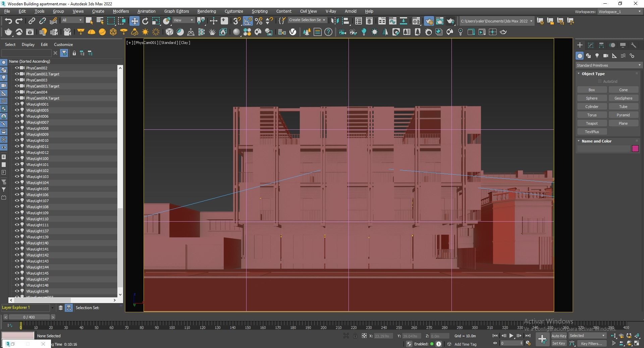The height and width of the screenshot is (348, 644).
Task: Select the Geometry category circle icon
Action: pyautogui.click(x=580, y=56)
